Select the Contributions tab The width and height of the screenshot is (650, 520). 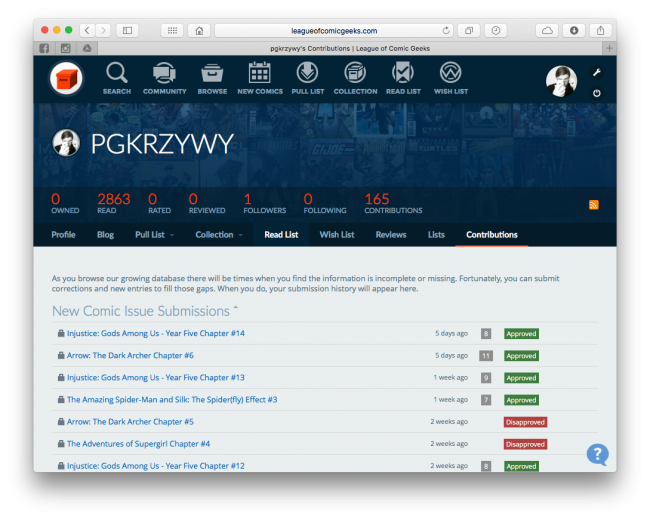pyautogui.click(x=492, y=235)
